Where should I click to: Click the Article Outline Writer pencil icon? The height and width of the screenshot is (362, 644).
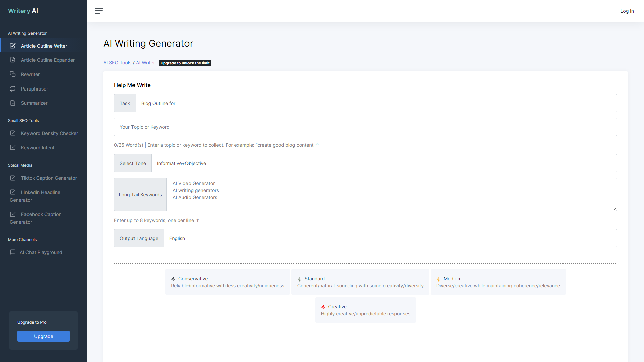click(13, 46)
